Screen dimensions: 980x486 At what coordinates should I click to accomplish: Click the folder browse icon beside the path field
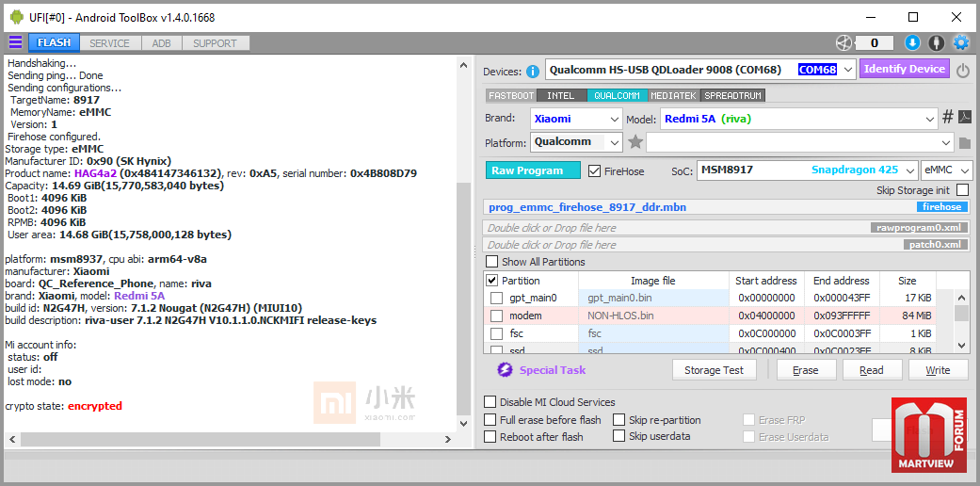coord(965,142)
